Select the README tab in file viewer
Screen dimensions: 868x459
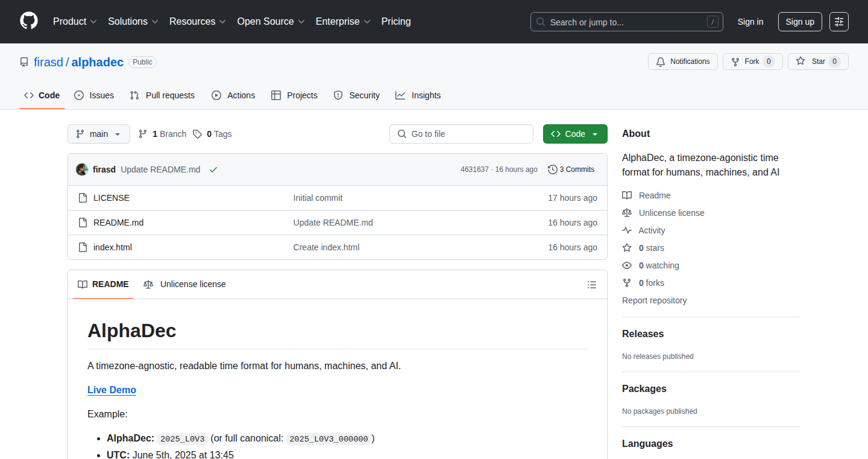tap(103, 284)
